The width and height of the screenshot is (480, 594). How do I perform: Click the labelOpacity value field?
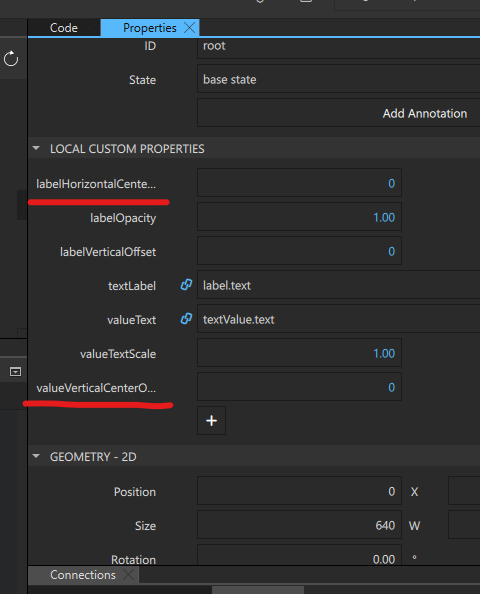[299, 217]
